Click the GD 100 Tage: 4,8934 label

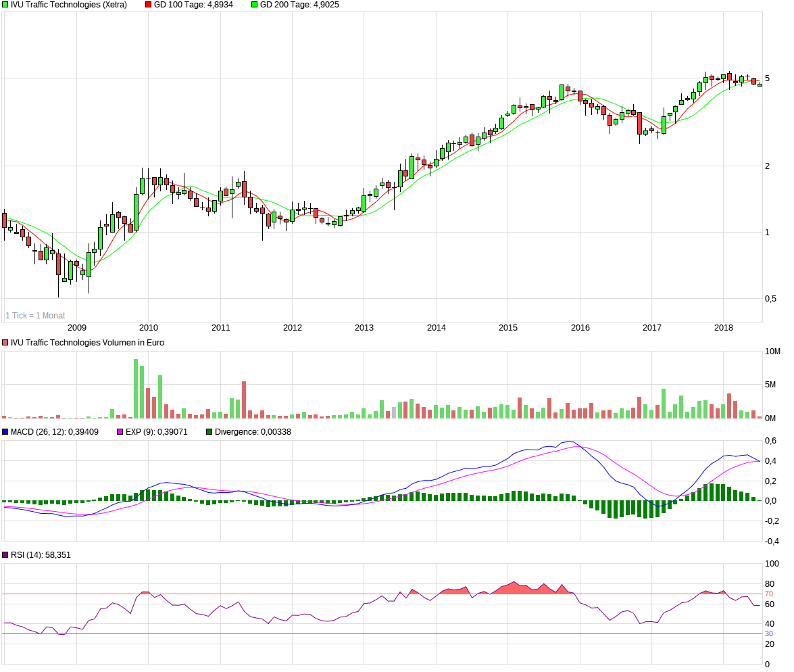pyautogui.click(x=193, y=5)
